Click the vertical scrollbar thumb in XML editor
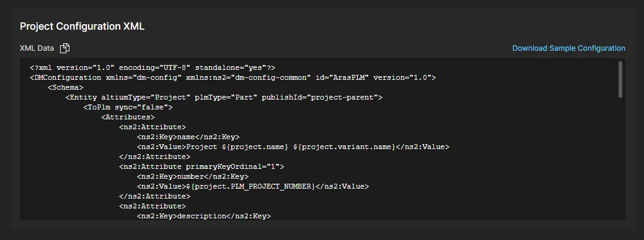This screenshot has width=644, height=240. (x=620, y=79)
